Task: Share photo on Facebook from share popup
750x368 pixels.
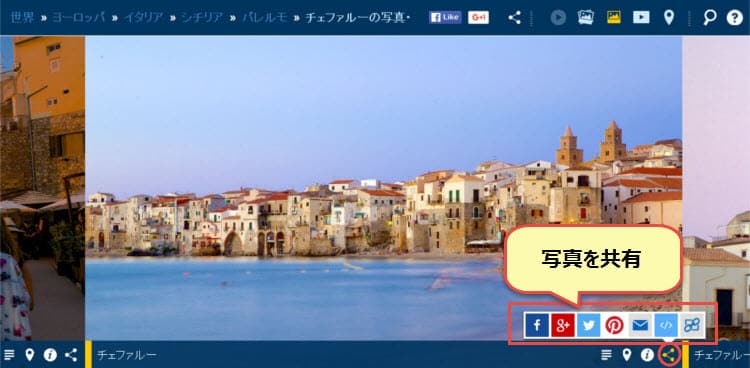Action: click(x=537, y=325)
